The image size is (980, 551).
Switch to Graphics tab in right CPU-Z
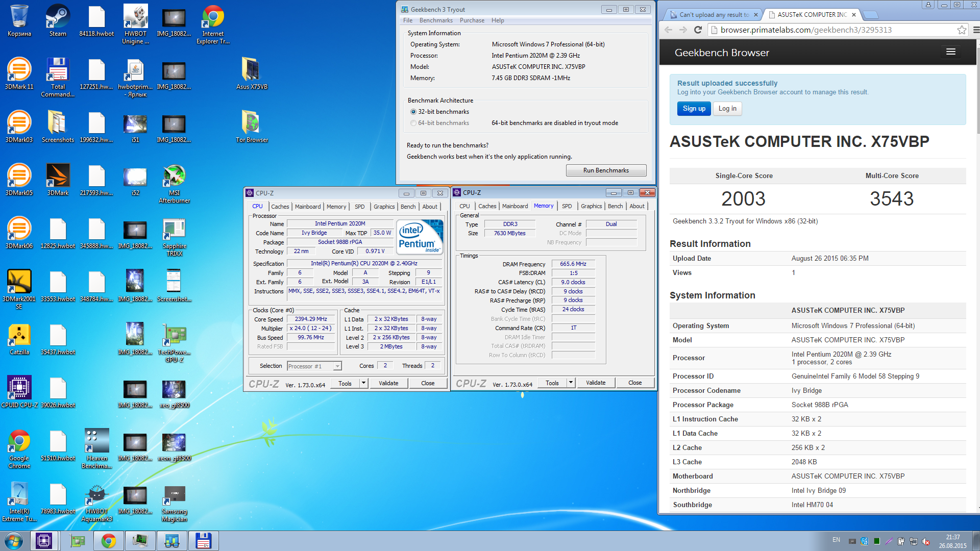pos(591,206)
